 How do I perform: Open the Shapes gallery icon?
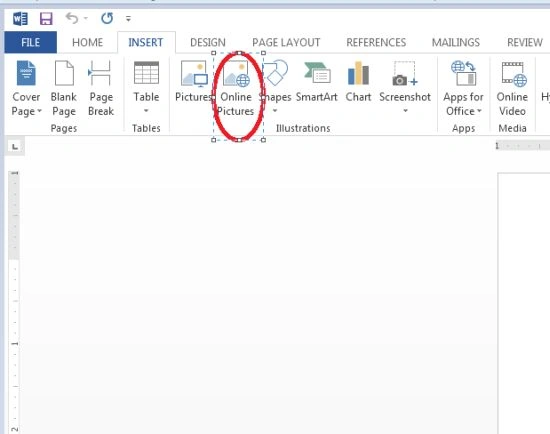point(275,73)
